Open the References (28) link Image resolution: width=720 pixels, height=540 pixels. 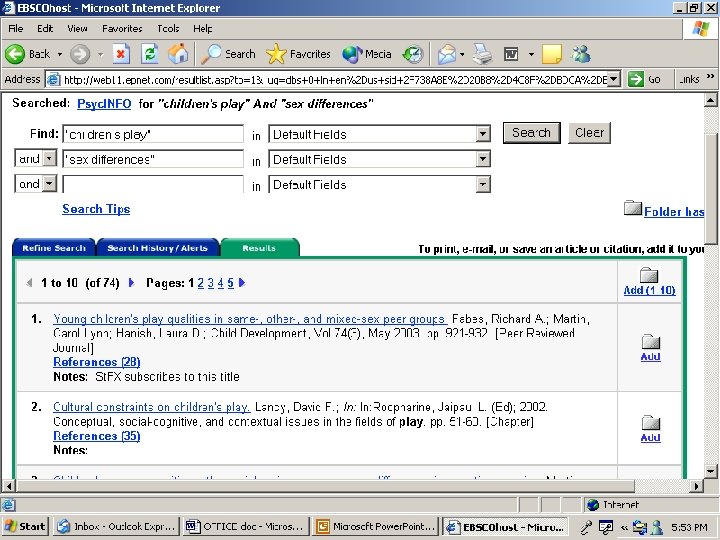(97, 362)
